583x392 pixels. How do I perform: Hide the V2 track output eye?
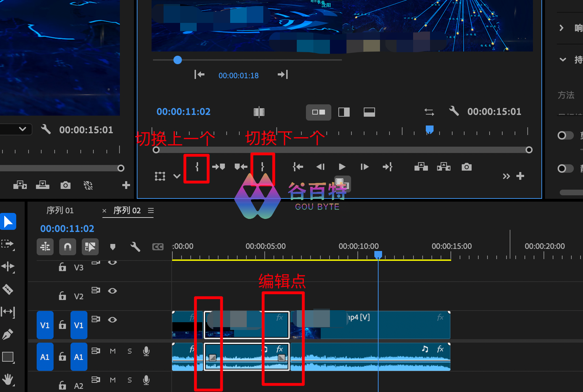[112, 291]
